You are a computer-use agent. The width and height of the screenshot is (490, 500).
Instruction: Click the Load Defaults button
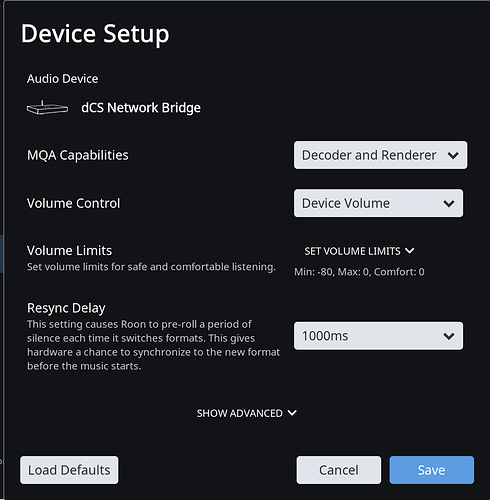pyautogui.click(x=69, y=470)
